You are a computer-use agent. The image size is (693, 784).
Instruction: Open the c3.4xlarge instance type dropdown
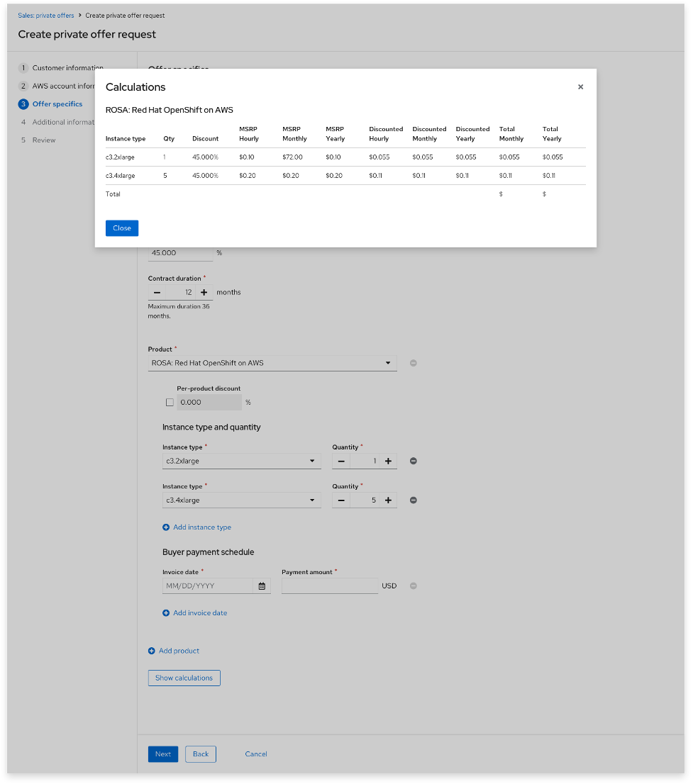coord(242,500)
